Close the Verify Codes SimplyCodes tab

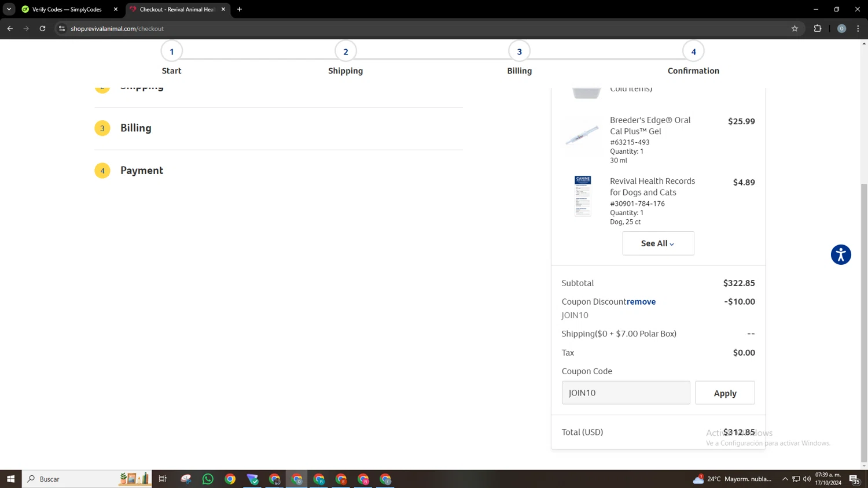(115, 9)
